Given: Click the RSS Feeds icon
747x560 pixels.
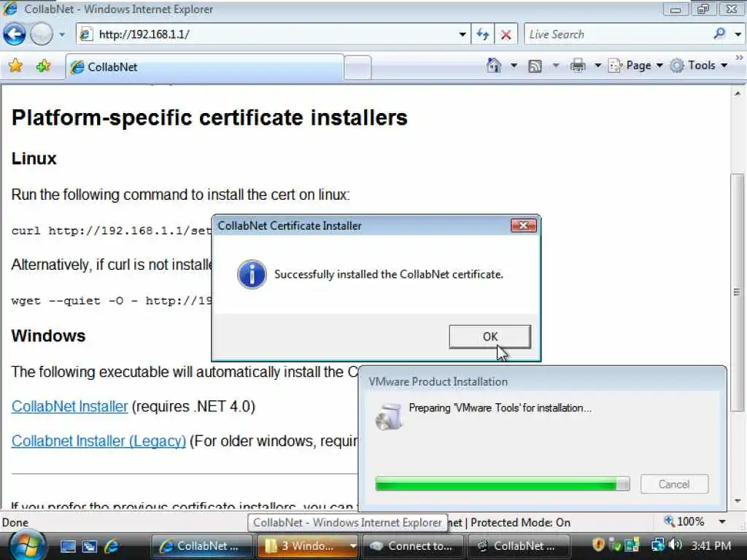Looking at the screenshot, I should [x=535, y=66].
